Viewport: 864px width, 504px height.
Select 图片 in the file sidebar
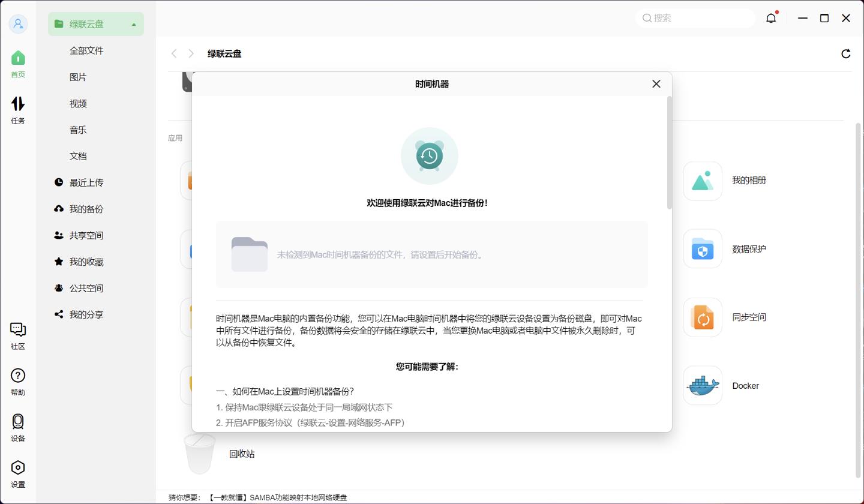[x=78, y=77]
